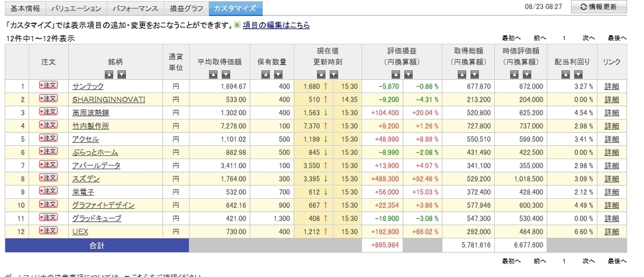
Task: Go to 前へ in top pagination
Action: click(x=540, y=38)
